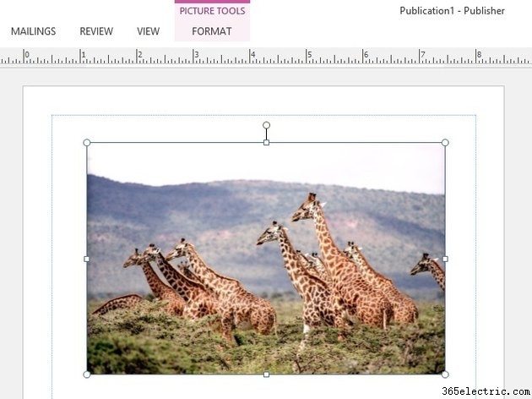Switch to the Review tab
The image size is (532, 399).
[96, 31]
